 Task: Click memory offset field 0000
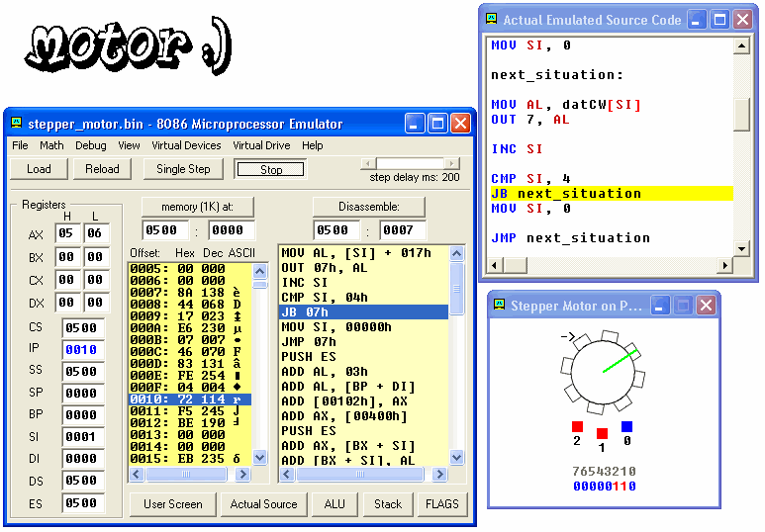pyautogui.click(x=232, y=230)
